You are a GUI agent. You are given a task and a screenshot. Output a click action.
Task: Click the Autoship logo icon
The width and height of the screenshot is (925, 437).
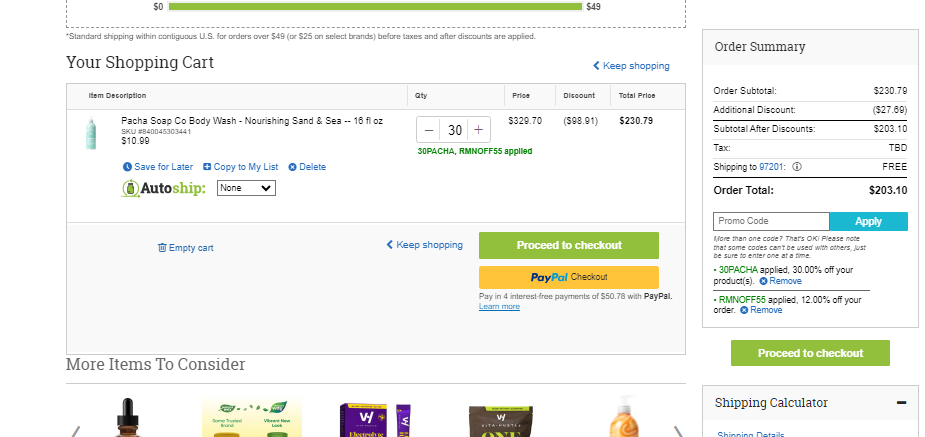point(130,188)
